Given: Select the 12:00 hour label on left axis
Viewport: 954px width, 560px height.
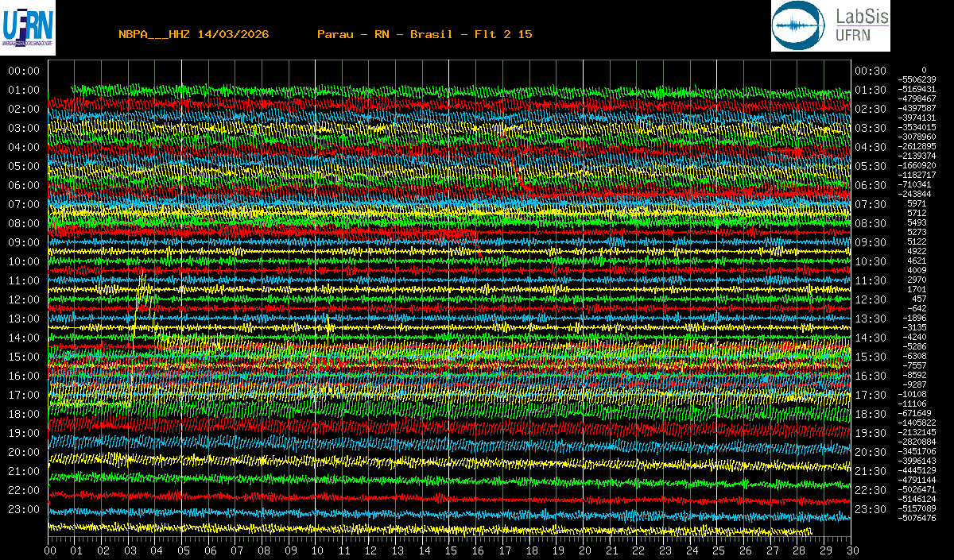Looking at the screenshot, I should click(24, 299).
